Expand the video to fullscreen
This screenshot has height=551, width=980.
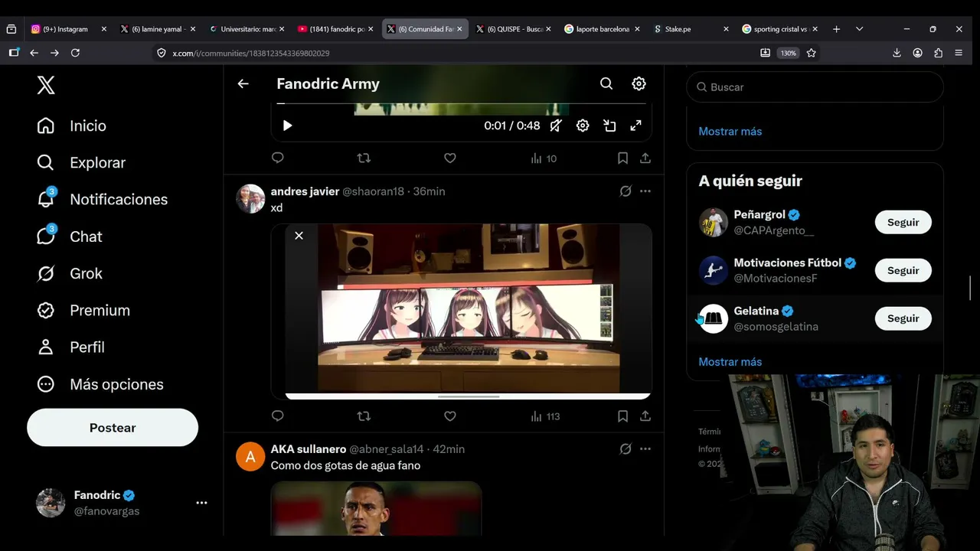[x=635, y=126]
